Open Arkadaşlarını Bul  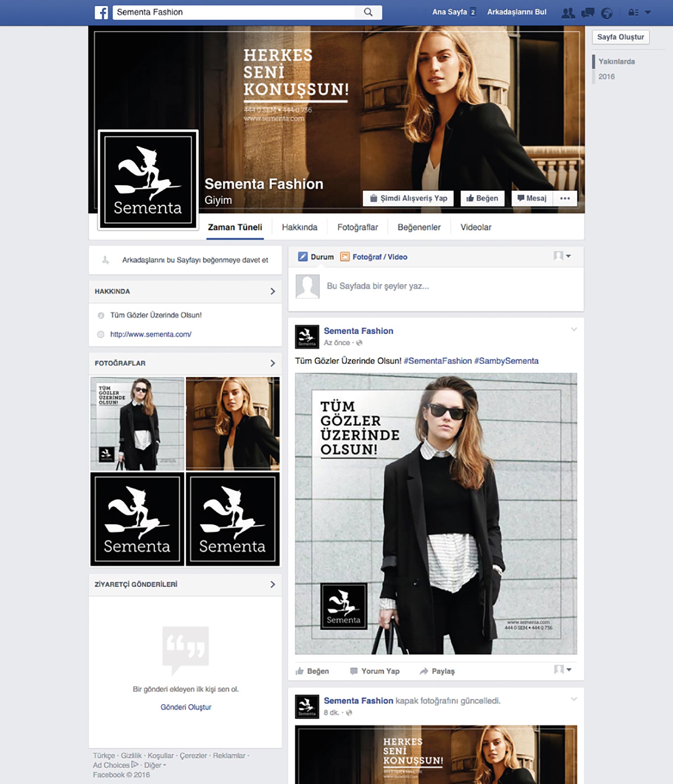(517, 12)
